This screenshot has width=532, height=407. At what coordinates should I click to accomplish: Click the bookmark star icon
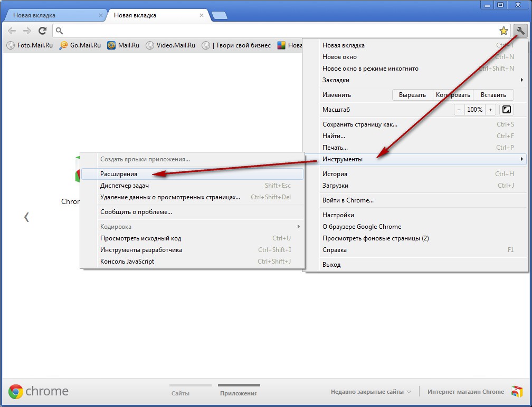pos(503,31)
